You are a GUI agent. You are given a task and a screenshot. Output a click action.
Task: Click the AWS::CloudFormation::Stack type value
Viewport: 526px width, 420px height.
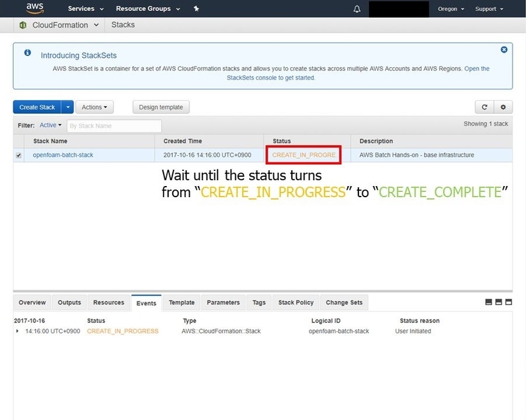click(221, 331)
